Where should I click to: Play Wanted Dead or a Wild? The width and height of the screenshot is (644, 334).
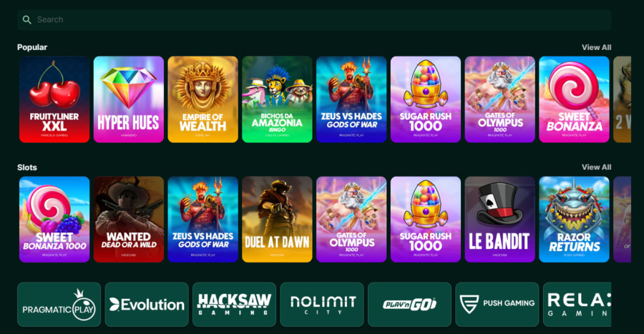pyautogui.click(x=129, y=220)
